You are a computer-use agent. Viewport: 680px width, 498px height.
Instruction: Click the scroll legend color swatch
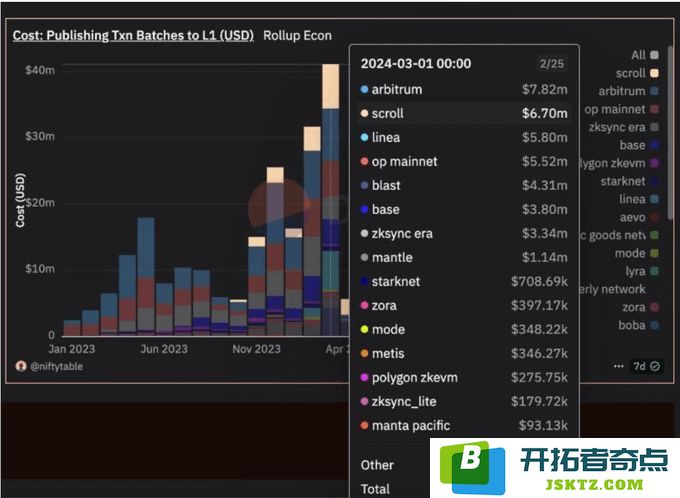(x=654, y=73)
